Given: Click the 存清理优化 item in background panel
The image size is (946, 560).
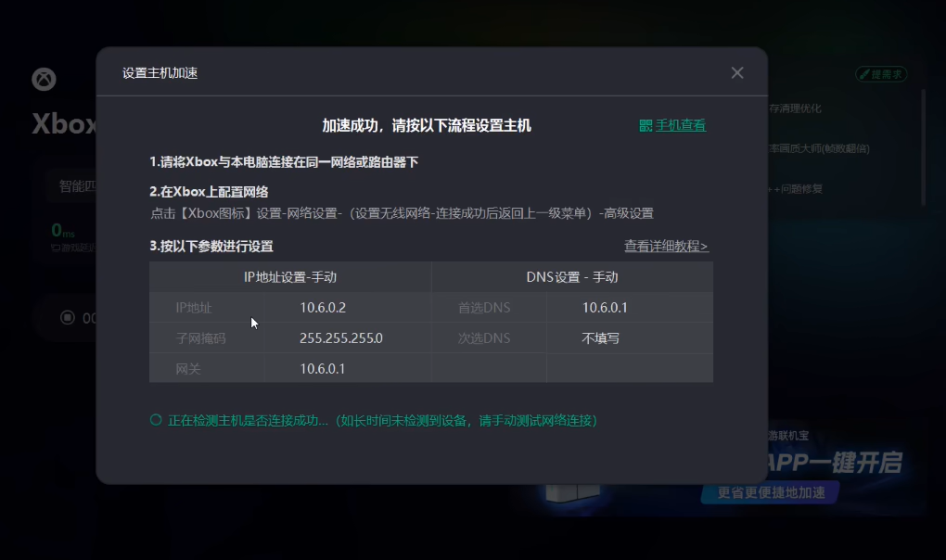Looking at the screenshot, I should click(795, 108).
